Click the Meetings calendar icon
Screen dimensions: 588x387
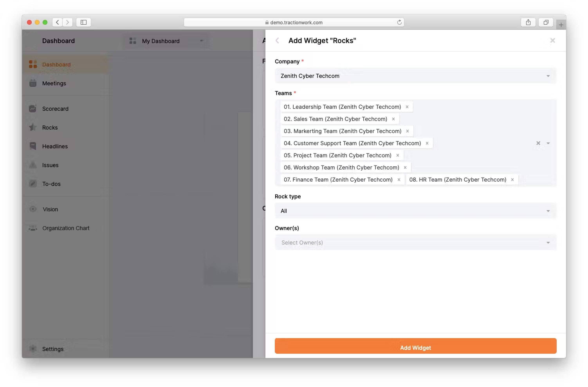(33, 83)
